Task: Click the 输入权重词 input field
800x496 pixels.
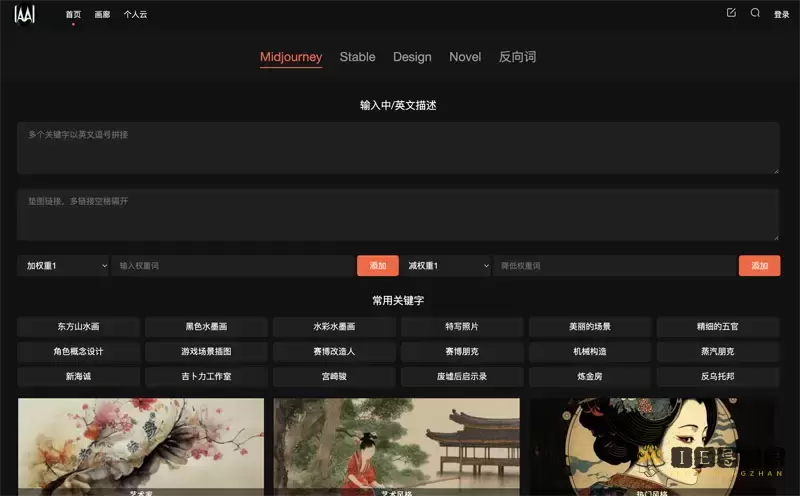Action: [232, 266]
